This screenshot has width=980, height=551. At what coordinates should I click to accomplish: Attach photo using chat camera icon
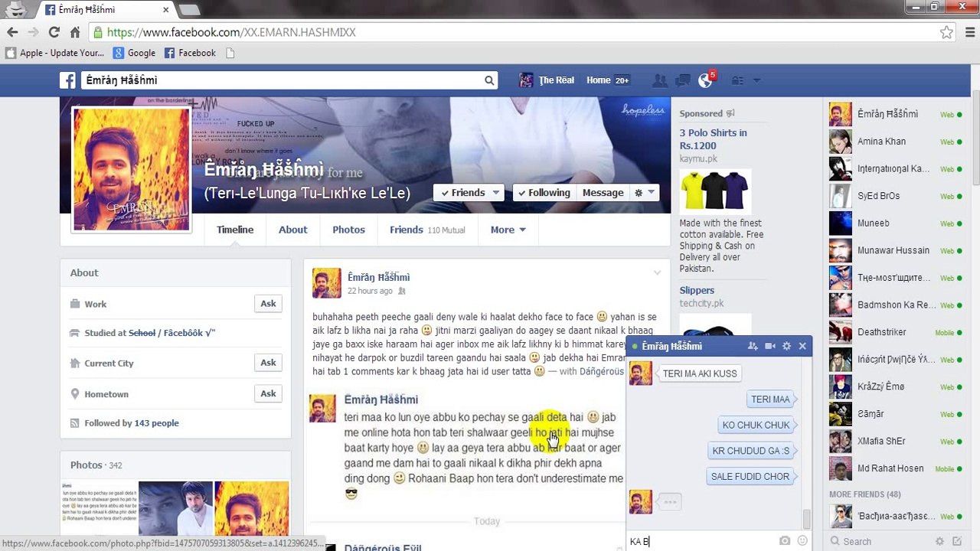(x=785, y=541)
